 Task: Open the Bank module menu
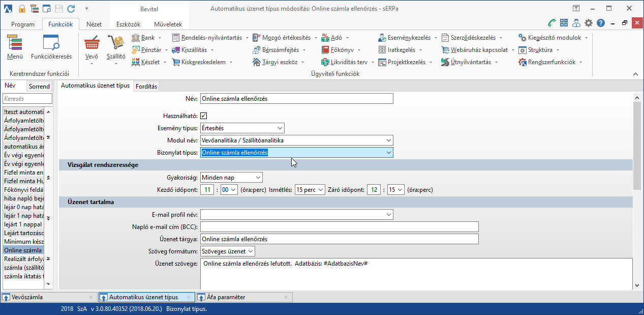coord(146,38)
